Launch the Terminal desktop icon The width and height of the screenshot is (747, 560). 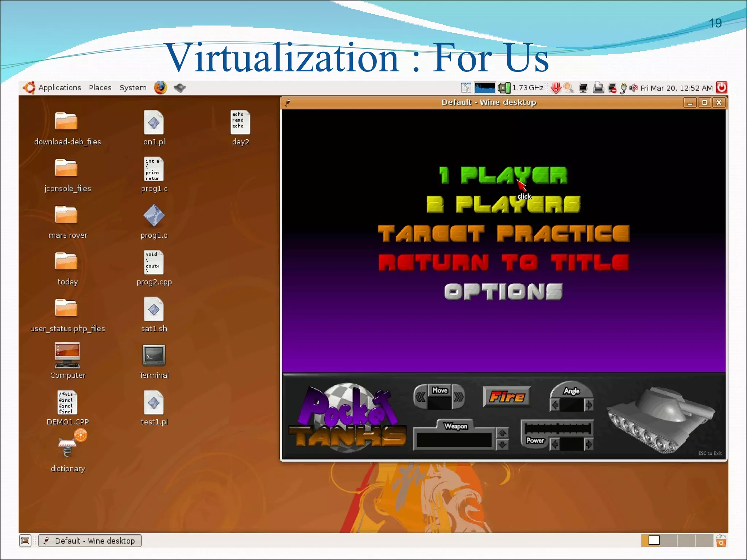point(154,355)
